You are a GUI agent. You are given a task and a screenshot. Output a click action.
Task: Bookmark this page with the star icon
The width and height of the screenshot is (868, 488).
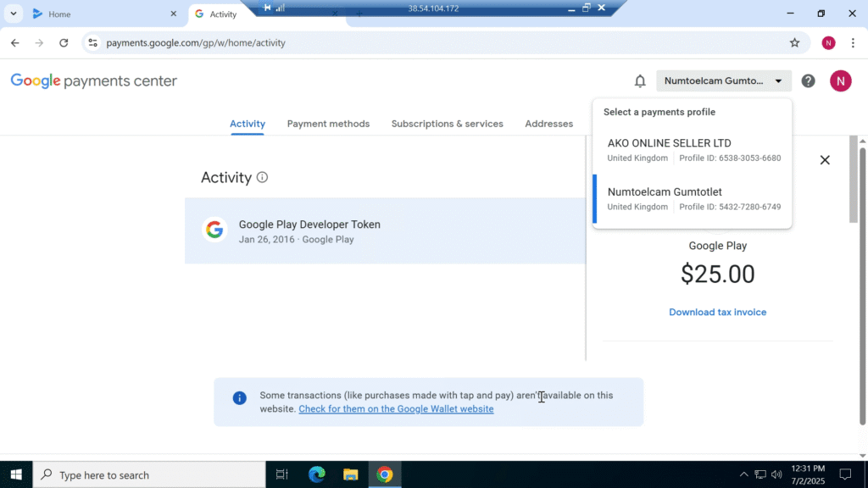[794, 42]
